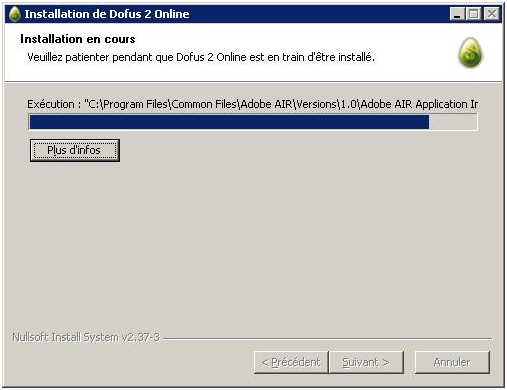Cancel the install with Annuler button
This screenshot has height=390, width=507.
452,362
